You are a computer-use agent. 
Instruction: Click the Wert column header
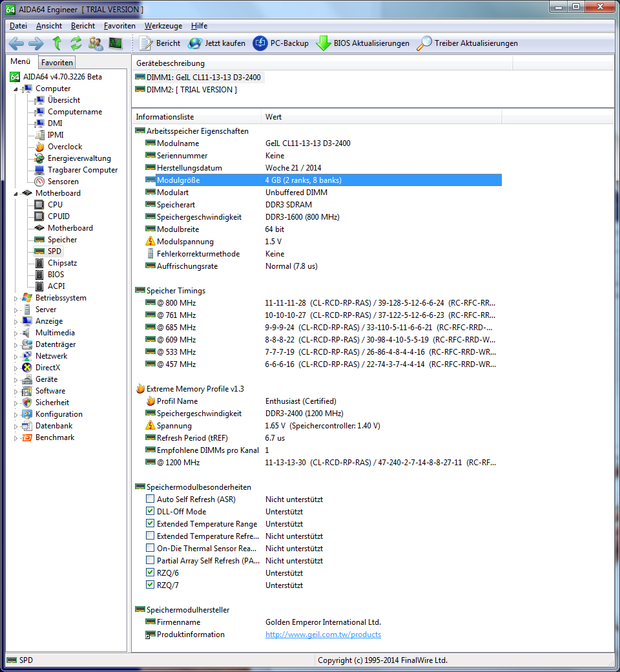tap(381, 116)
